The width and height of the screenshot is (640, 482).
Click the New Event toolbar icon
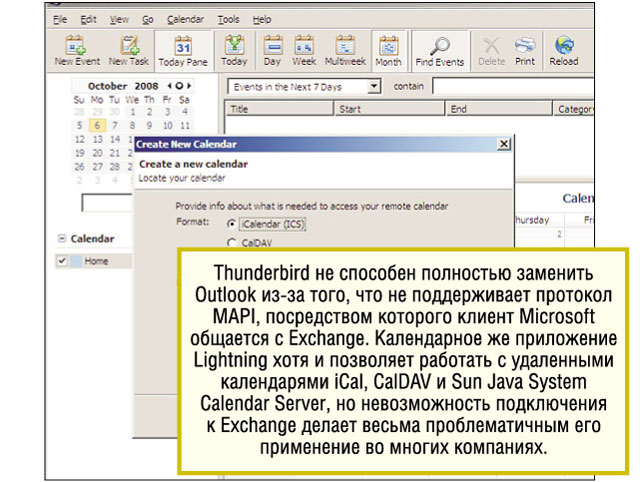point(77,51)
